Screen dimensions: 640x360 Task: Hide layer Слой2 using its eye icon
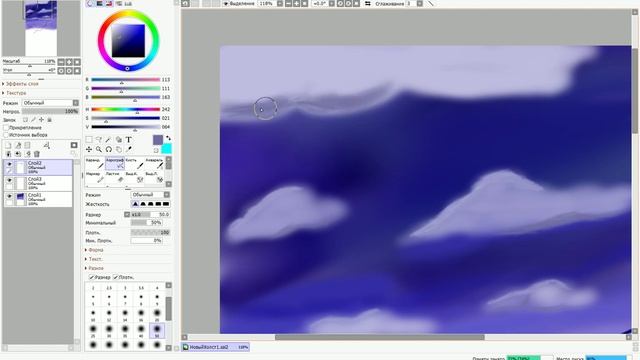tap(9, 164)
